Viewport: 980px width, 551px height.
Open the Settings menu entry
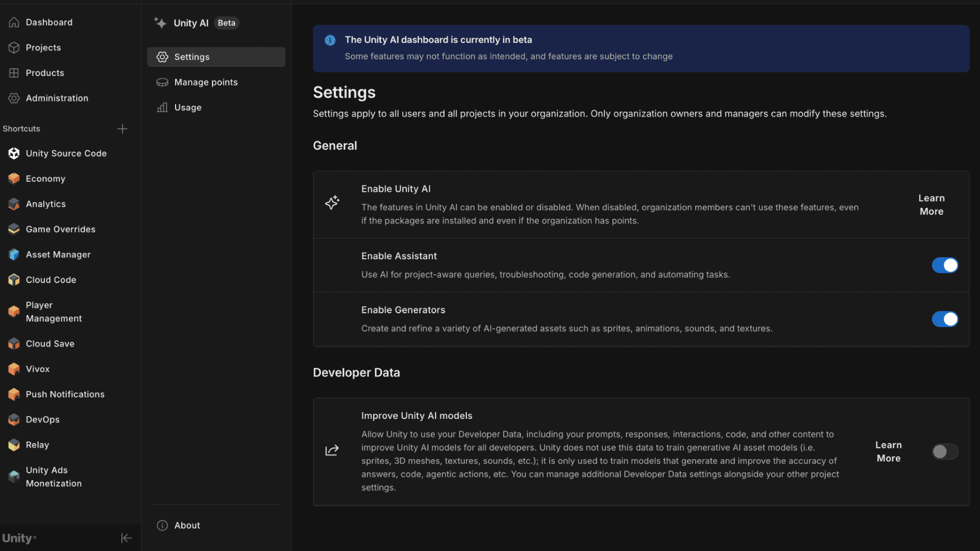pos(192,57)
